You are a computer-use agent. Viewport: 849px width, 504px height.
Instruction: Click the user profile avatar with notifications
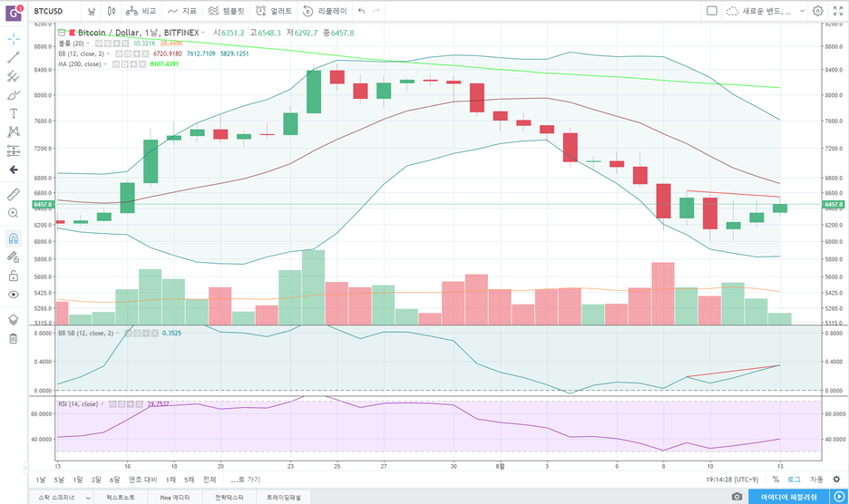[14, 12]
